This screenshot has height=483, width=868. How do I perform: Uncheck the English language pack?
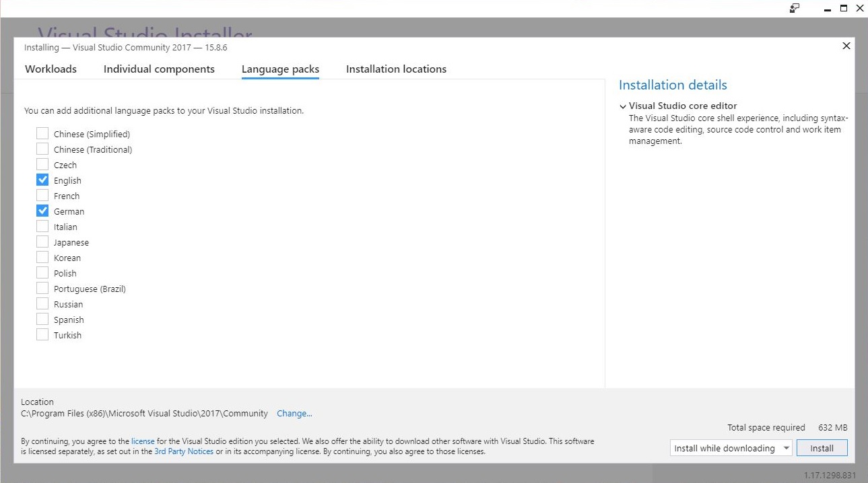click(x=42, y=180)
